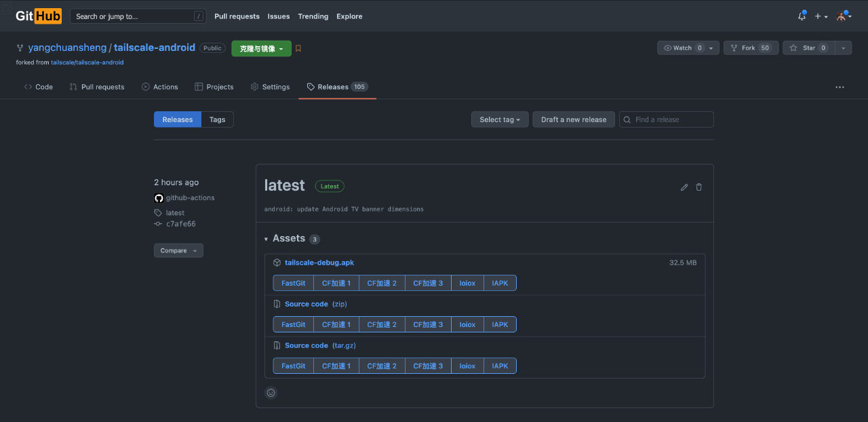Go to Pull requests in top navigation
The width and height of the screenshot is (868, 422).
coord(237,16)
